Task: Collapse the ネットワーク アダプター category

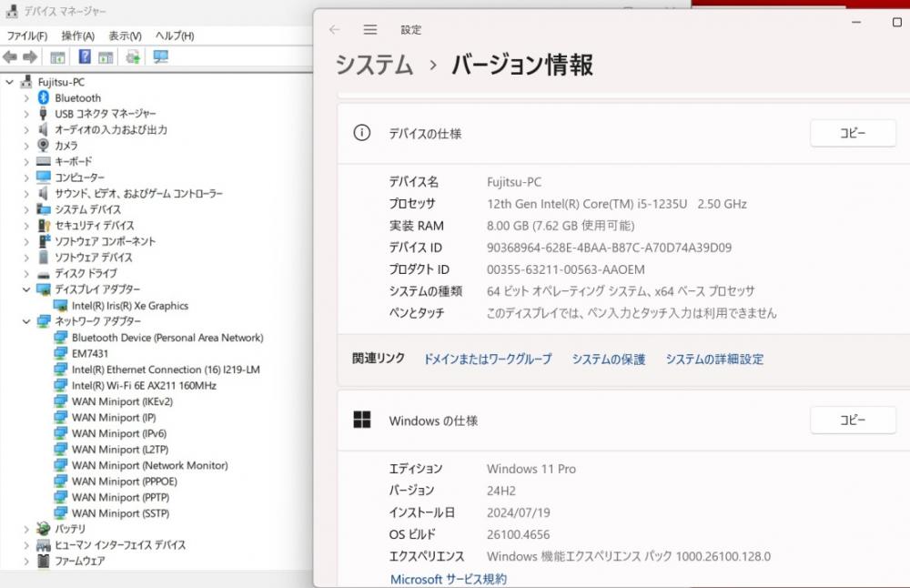Action: 26,321
